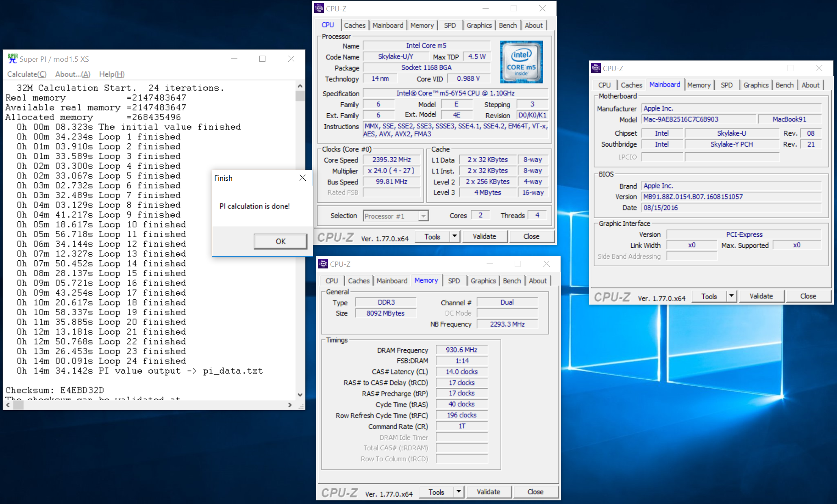Click the Super PI vertical scrollbar up arrow
This screenshot has width=837, height=504.
[x=300, y=86]
